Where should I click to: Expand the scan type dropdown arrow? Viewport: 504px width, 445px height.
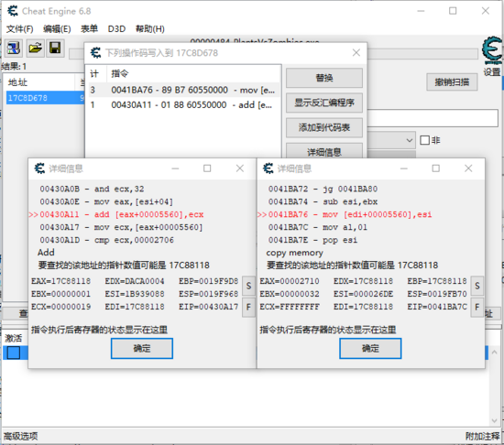coord(410,141)
